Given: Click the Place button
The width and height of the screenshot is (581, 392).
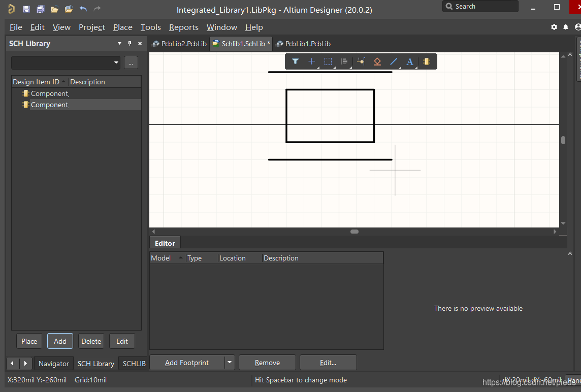Looking at the screenshot, I should tap(29, 341).
